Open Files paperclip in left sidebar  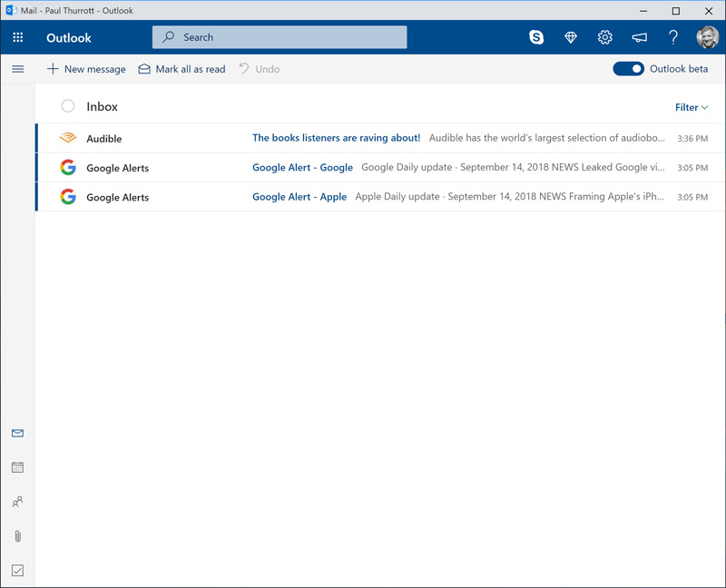point(17,536)
